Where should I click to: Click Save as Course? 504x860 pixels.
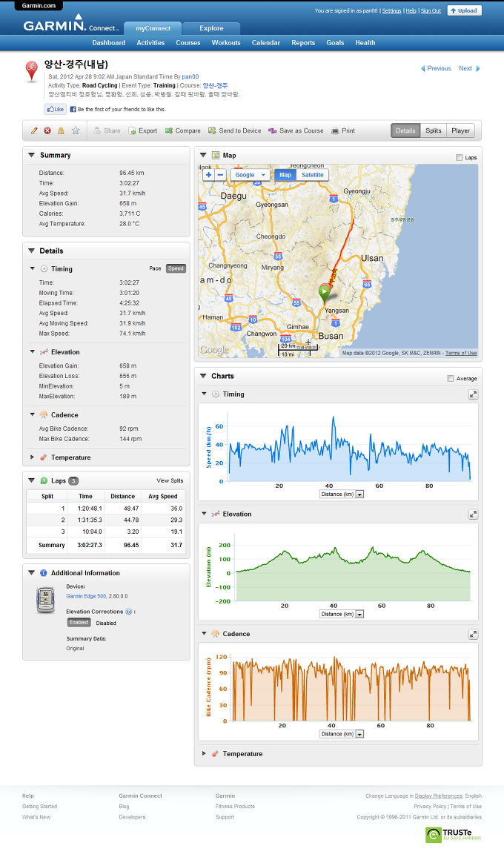tap(296, 130)
